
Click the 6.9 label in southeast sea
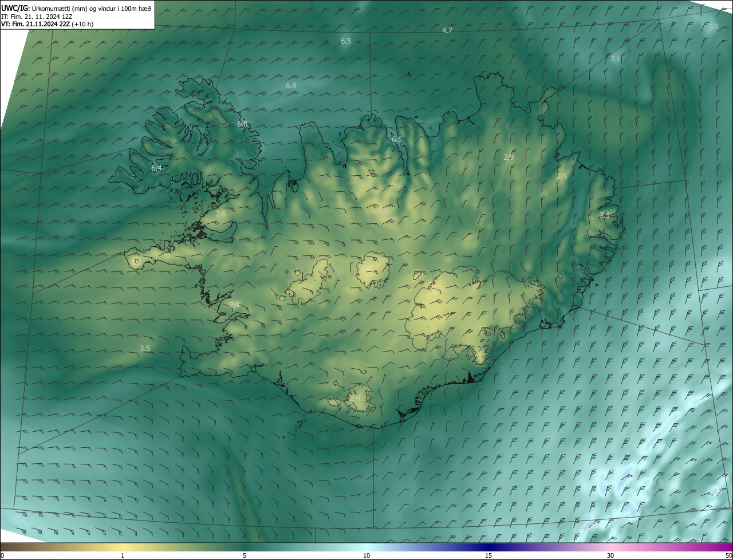click(x=657, y=483)
